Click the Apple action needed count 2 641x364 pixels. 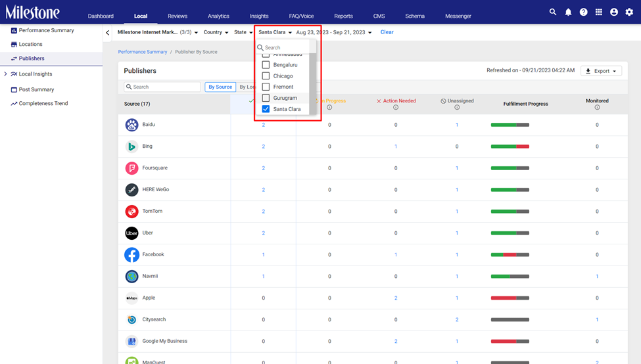coord(396,298)
